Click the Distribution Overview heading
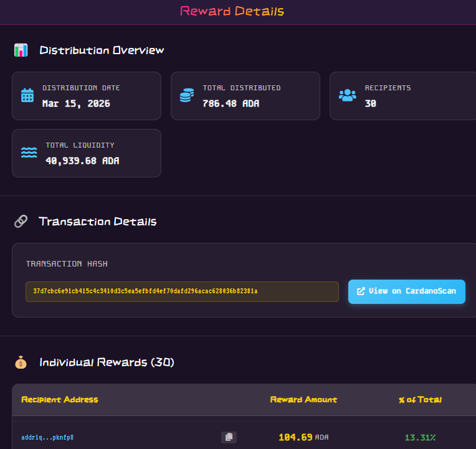The image size is (476, 449). coord(102,50)
